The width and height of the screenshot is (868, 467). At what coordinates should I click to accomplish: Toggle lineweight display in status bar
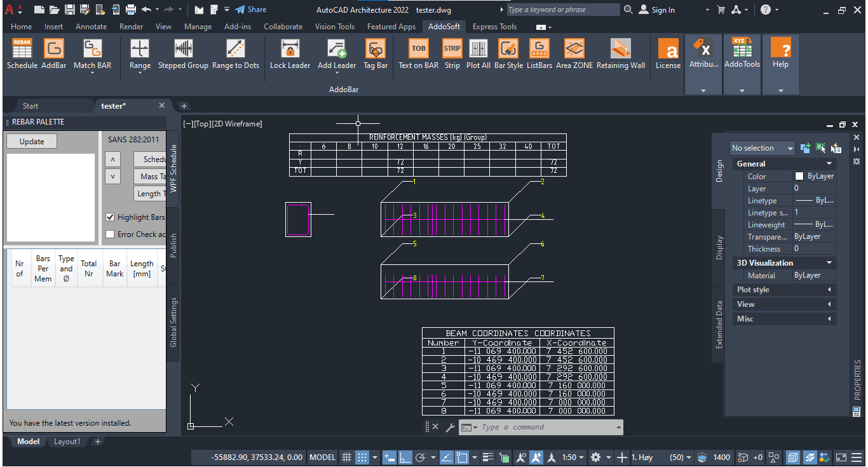click(x=488, y=457)
